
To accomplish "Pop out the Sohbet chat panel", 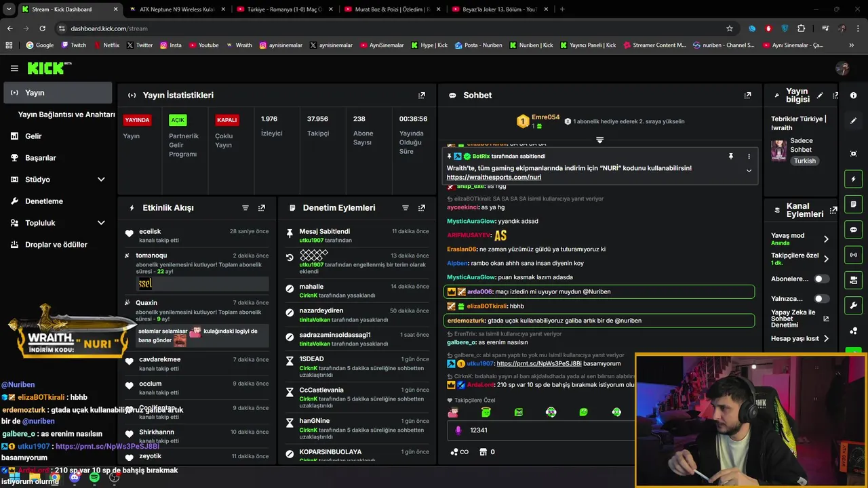I will (x=747, y=96).
